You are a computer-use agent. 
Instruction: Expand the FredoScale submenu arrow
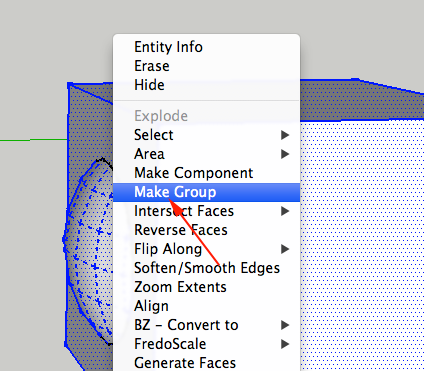click(x=285, y=344)
